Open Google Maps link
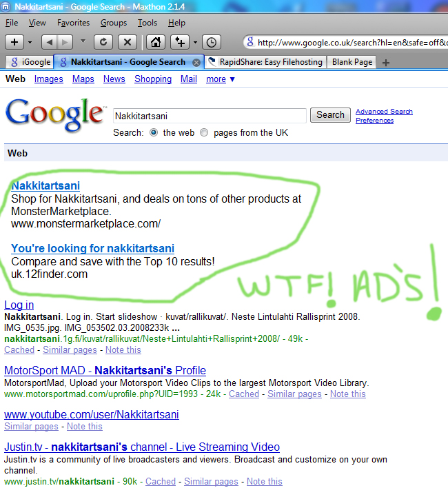Viewport: 448px width, 488px height. [x=83, y=79]
